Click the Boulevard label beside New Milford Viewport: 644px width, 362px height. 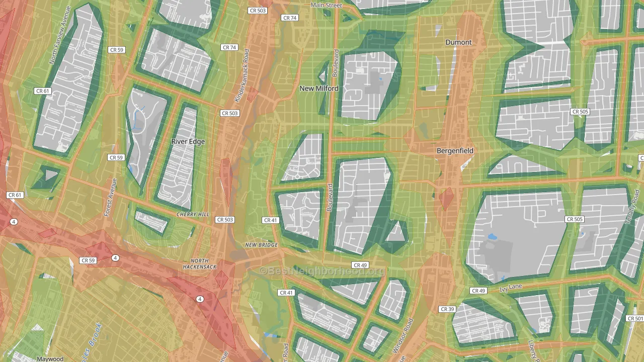pyautogui.click(x=336, y=63)
